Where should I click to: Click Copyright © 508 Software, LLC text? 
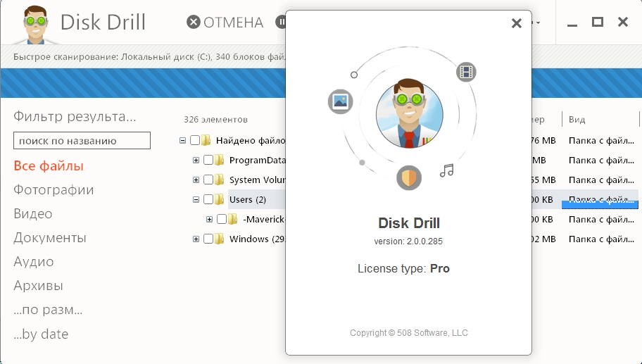[x=408, y=333]
